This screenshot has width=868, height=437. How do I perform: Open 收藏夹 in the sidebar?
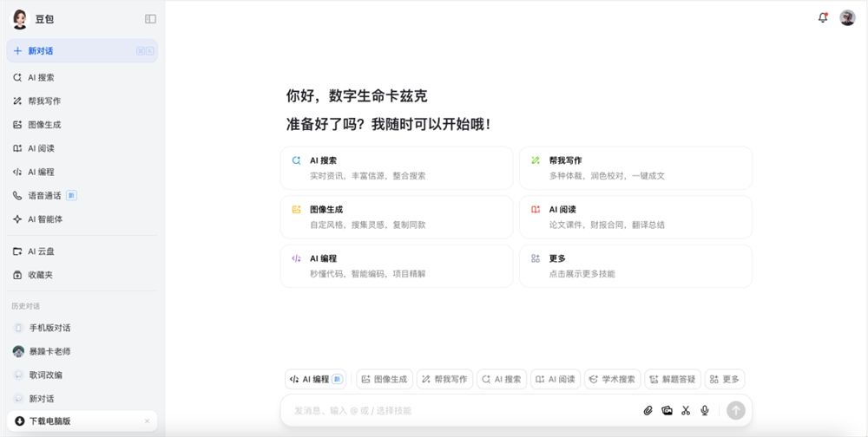point(82,275)
